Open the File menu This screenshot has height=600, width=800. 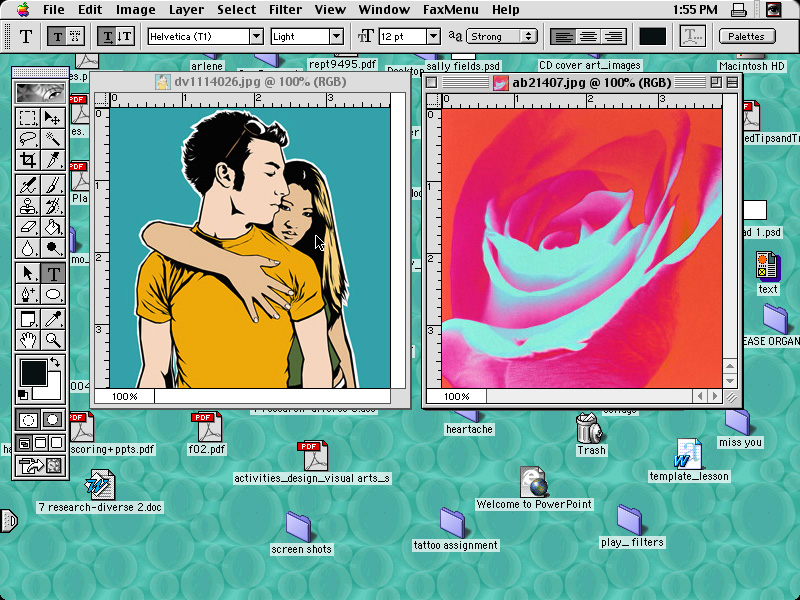click(x=54, y=10)
